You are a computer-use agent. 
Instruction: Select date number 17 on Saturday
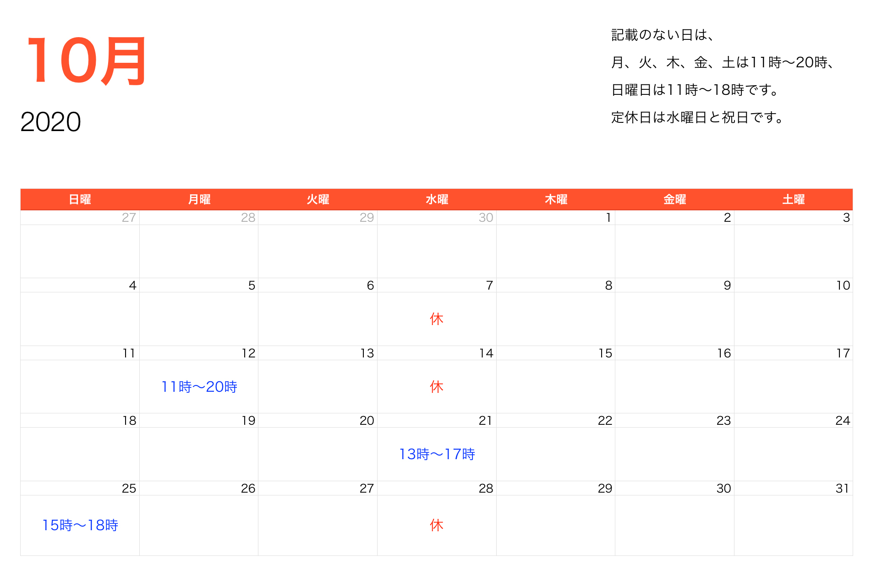843,353
